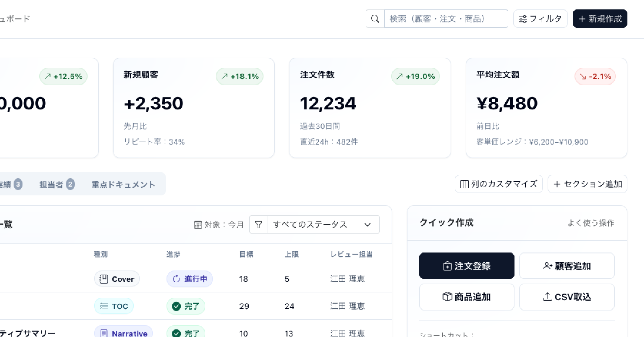This screenshot has height=337, width=644.
Task: Click the 商品追加 button
Action: pos(466,297)
